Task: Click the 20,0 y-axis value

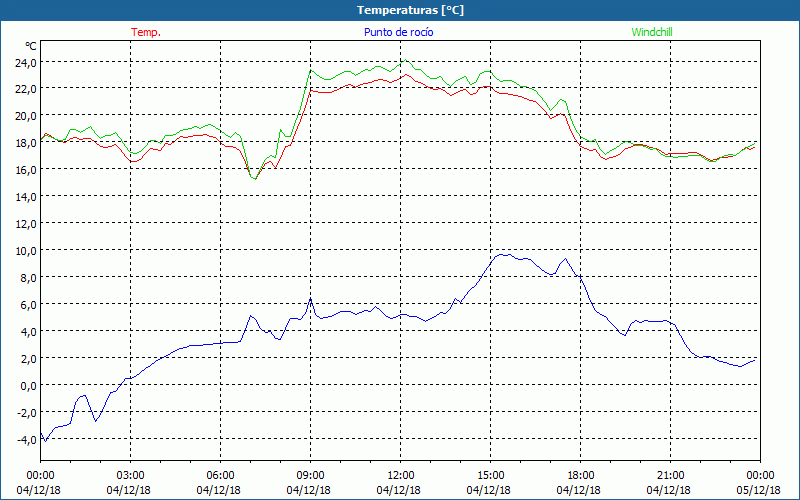Action: 26,116
